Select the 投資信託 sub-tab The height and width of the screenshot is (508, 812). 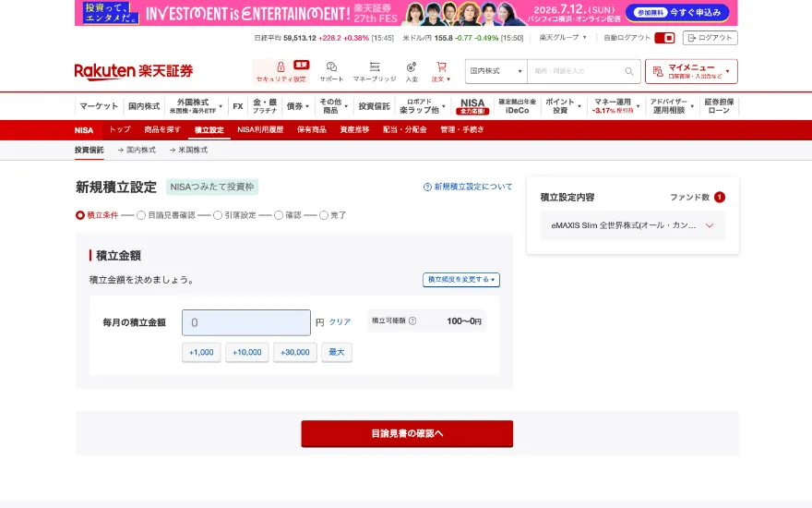pos(90,150)
